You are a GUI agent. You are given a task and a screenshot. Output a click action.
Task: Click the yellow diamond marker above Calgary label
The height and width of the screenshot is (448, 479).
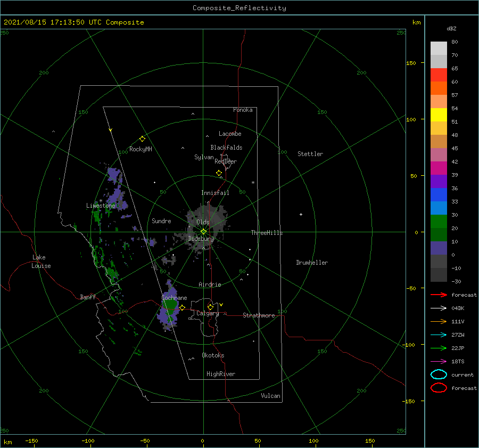point(210,307)
